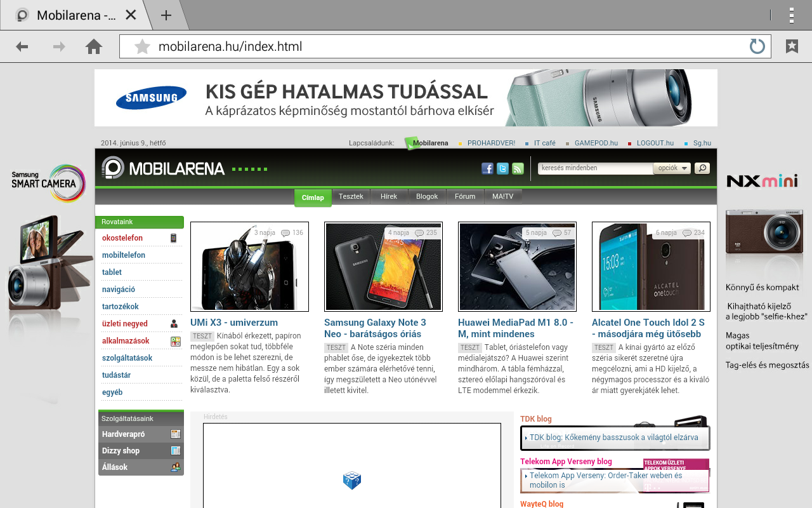Image resolution: width=812 pixels, height=508 pixels.
Task: Read the UMi X3 - umiverzum article
Action: point(234,323)
